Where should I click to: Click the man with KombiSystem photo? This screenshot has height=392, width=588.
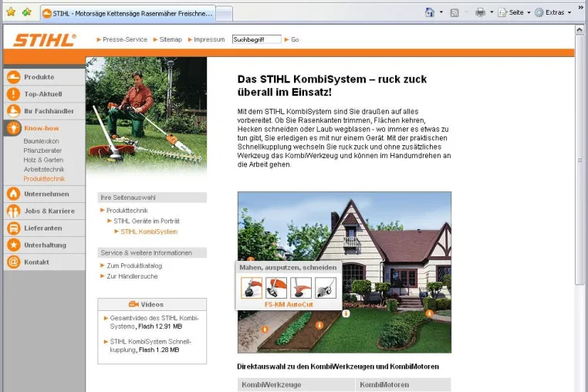147,116
